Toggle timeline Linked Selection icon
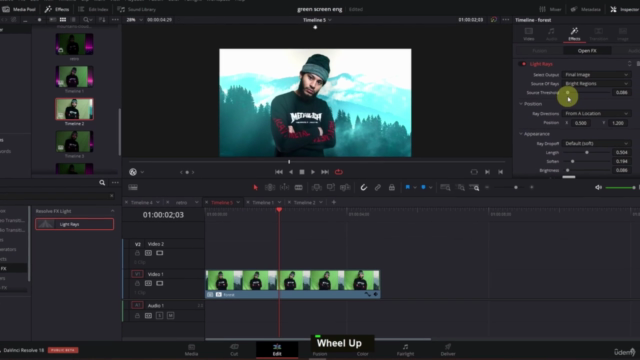Image resolution: width=640 pixels, height=360 pixels. click(378, 187)
